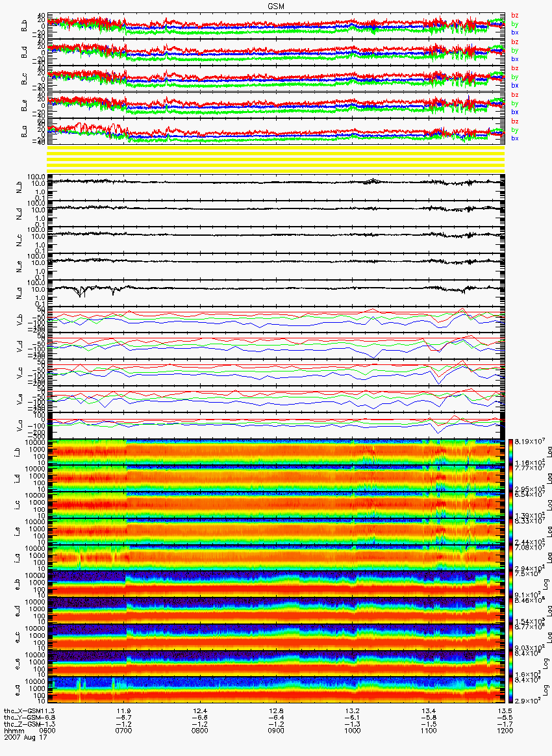The image size is (552, 756).
Task: Select the B_b panel axis label
Action: coord(23,26)
